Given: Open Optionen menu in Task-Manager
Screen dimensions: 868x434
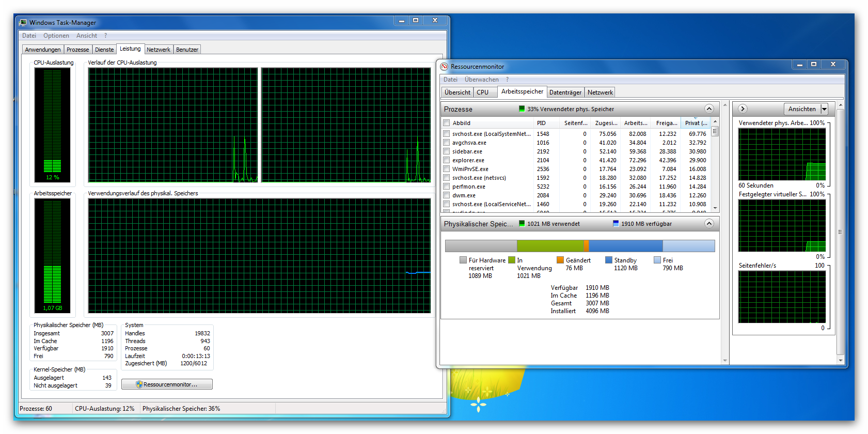Looking at the screenshot, I should click(56, 36).
